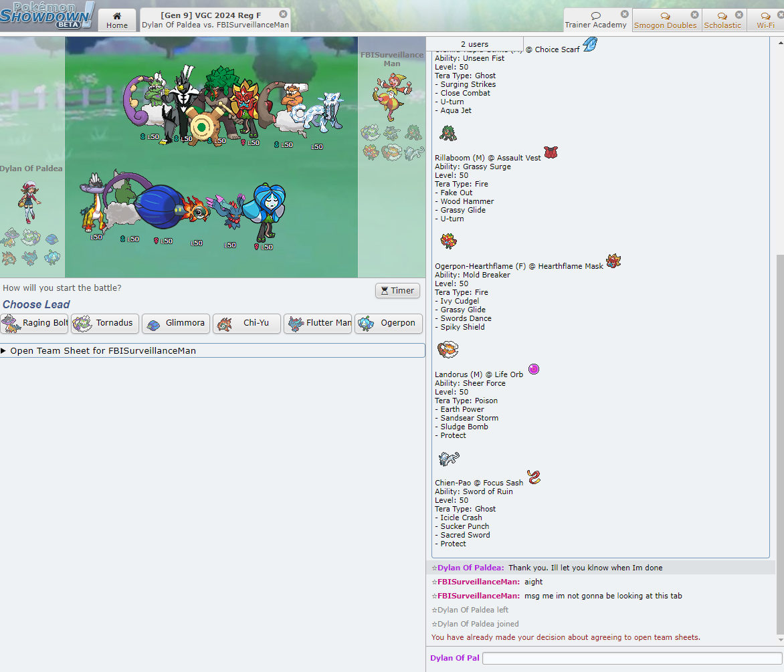This screenshot has height=672, width=784.
Task: Pick Ogerpon as lead
Action: tap(389, 323)
